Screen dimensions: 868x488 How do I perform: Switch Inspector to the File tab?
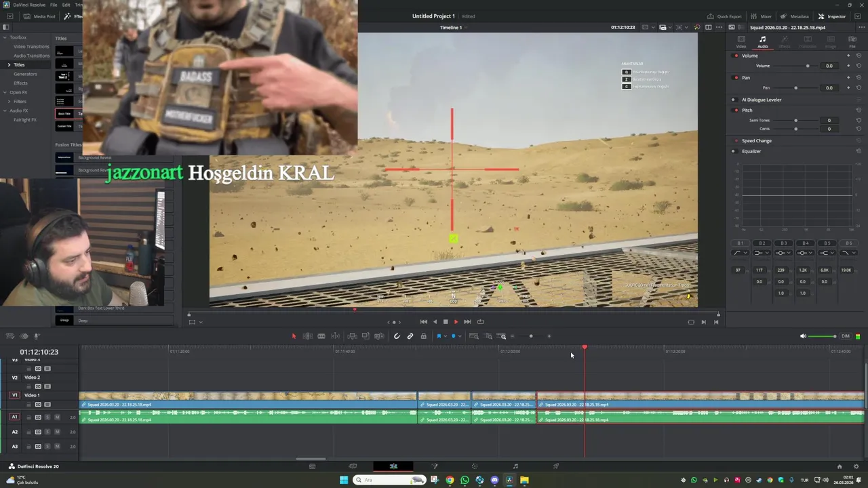852,42
